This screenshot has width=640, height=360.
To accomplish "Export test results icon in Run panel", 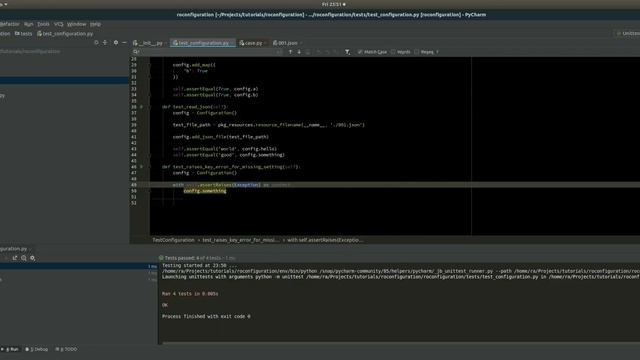I will [15, 258].
